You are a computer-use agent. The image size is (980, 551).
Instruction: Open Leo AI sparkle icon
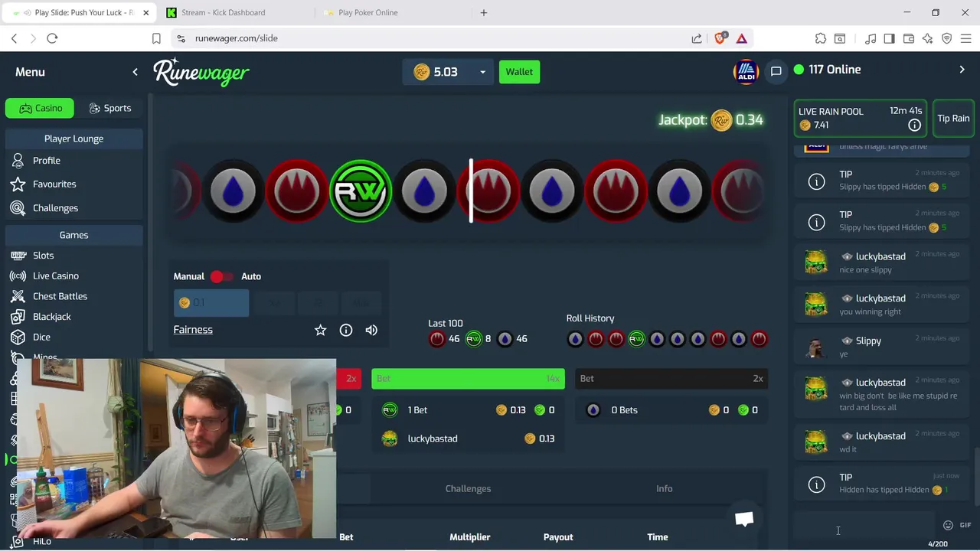pyautogui.click(x=928, y=38)
